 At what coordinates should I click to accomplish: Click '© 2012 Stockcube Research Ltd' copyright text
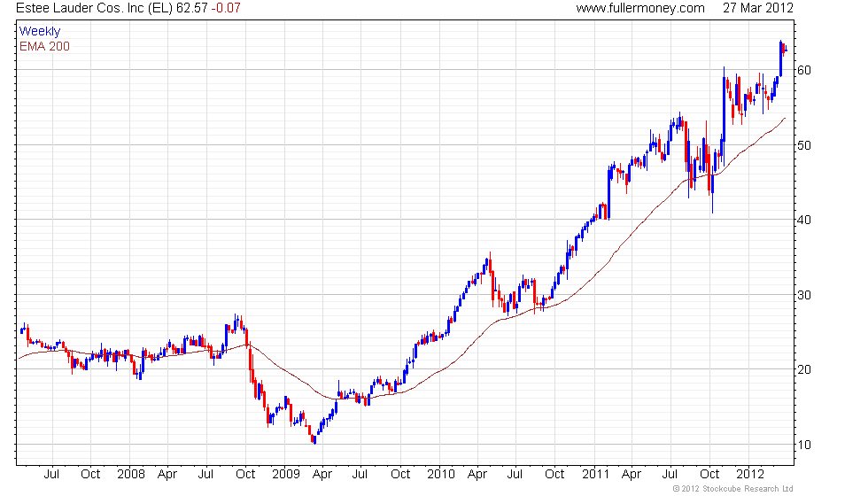coord(733,489)
